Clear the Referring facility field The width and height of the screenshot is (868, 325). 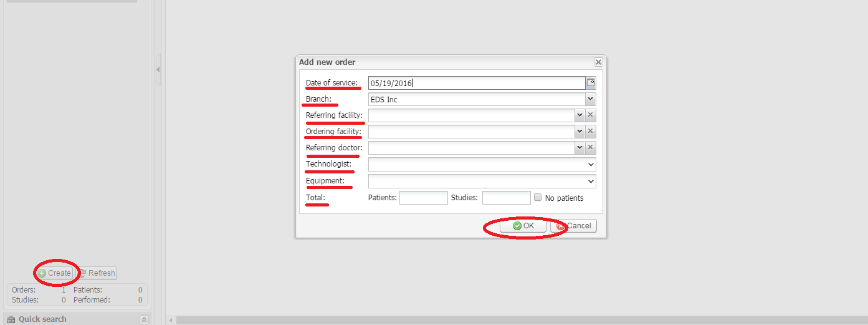(591, 115)
